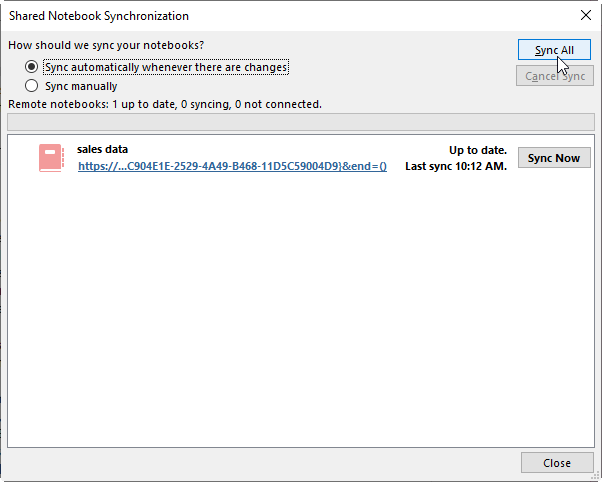
Task: Select the sales data notebook name
Action: point(102,149)
